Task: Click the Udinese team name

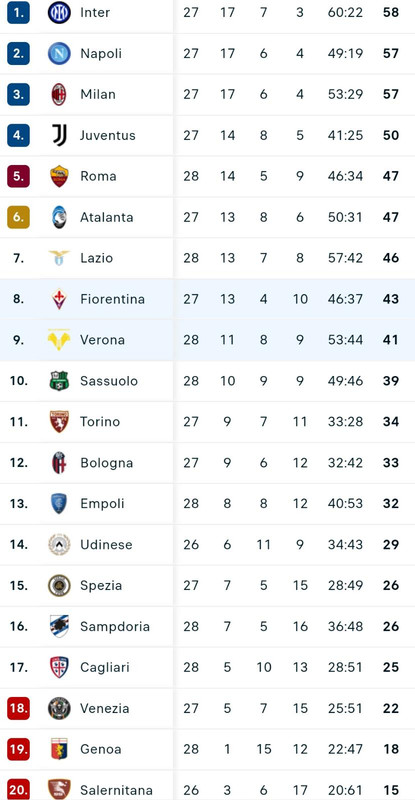Action: pyautogui.click(x=106, y=544)
